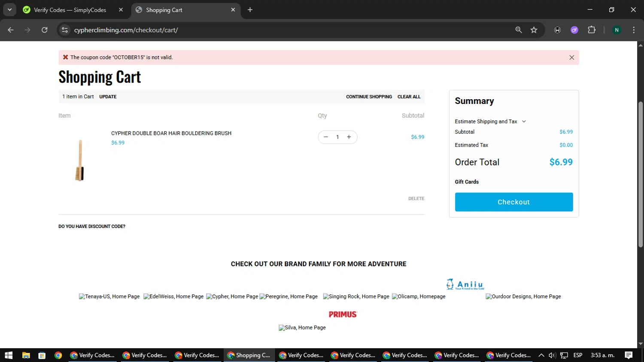Open a new browser tab
The height and width of the screenshot is (362, 644).
coord(250,10)
